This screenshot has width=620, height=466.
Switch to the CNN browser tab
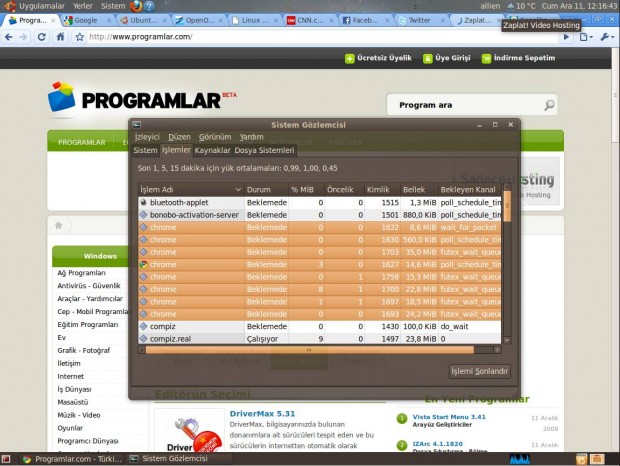click(310, 20)
